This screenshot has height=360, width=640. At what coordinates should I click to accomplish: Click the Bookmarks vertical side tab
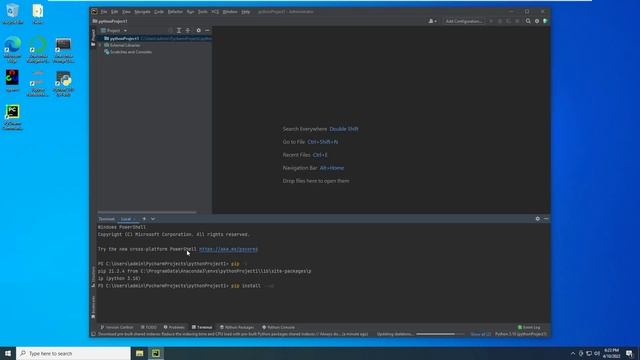point(93,307)
